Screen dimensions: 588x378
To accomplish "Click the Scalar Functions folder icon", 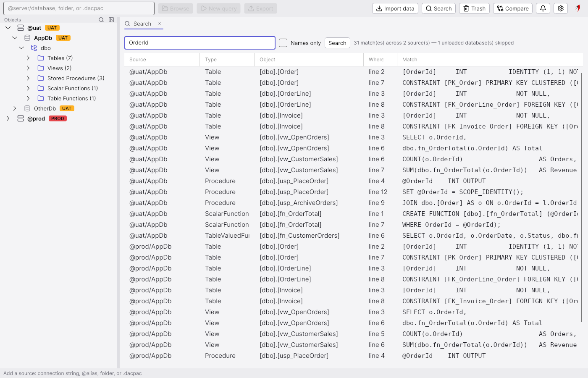I will point(41,88).
